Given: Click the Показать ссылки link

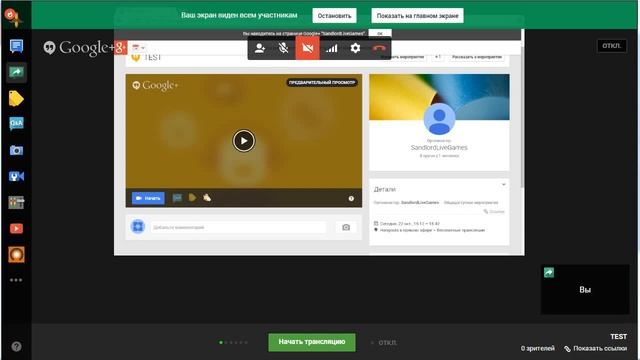Looking at the screenshot, I should click(596, 348).
